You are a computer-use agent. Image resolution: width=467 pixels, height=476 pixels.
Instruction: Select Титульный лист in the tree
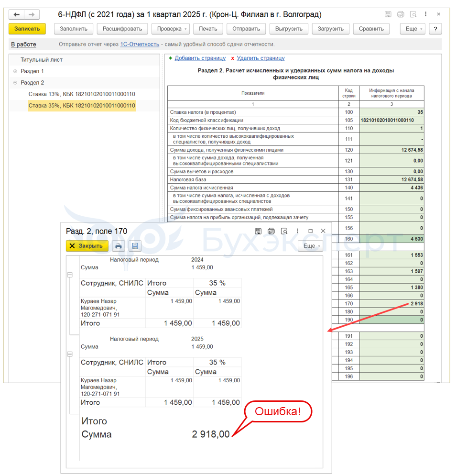click(x=42, y=60)
